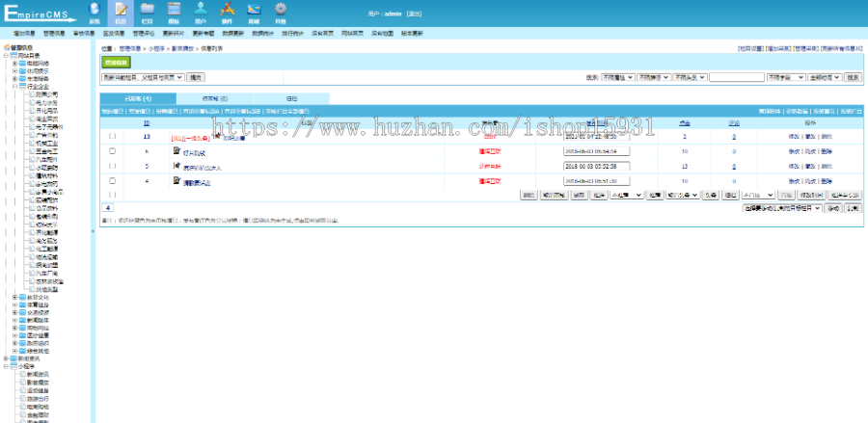Check the box for row ID 5
868x423 pixels.
(113, 166)
